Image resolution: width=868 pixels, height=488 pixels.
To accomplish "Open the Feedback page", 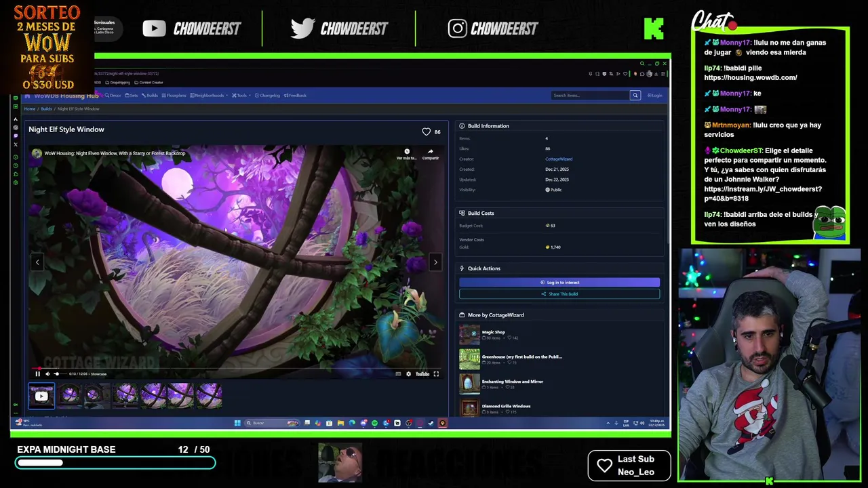I will point(295,96).
